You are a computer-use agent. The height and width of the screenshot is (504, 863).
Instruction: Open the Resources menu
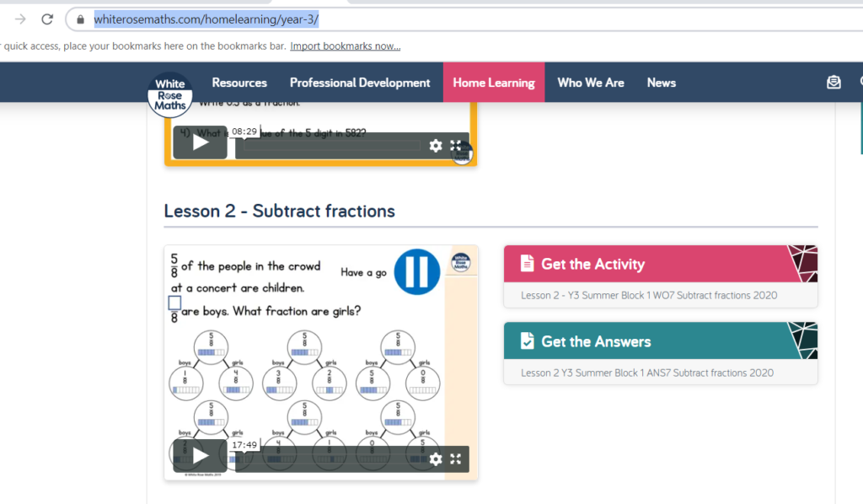pyautogui.click(x=239, y=83)
